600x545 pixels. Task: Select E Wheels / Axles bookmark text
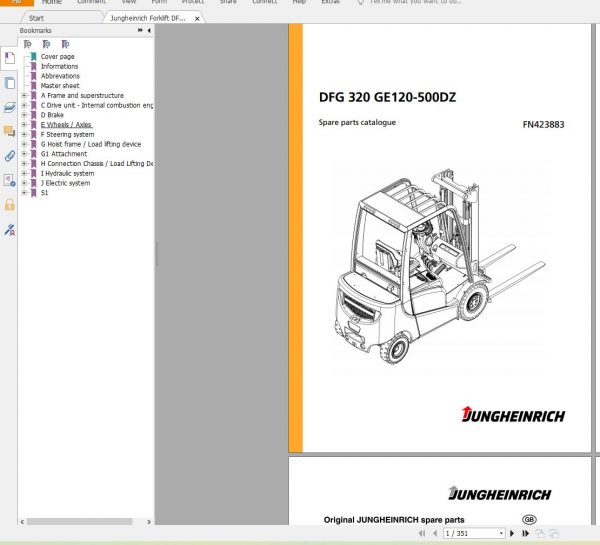tap(67, 124)
